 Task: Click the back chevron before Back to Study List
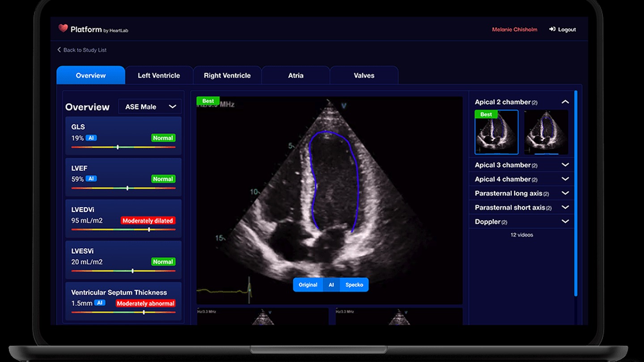(x=59, y=50)
